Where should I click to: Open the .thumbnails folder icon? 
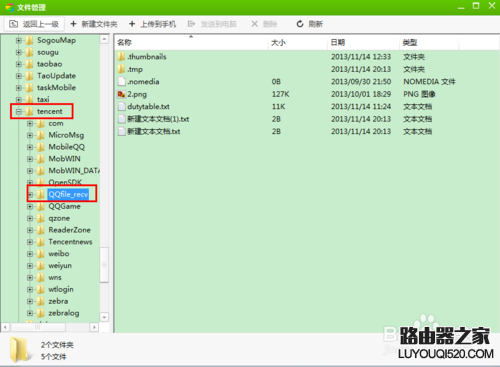point(121,57)
